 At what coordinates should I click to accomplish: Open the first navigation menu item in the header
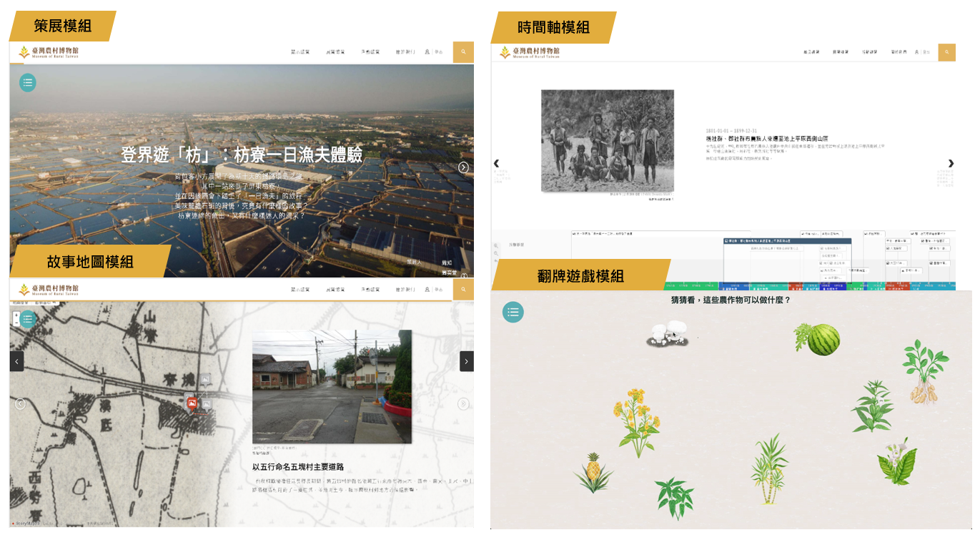[301, 51]
